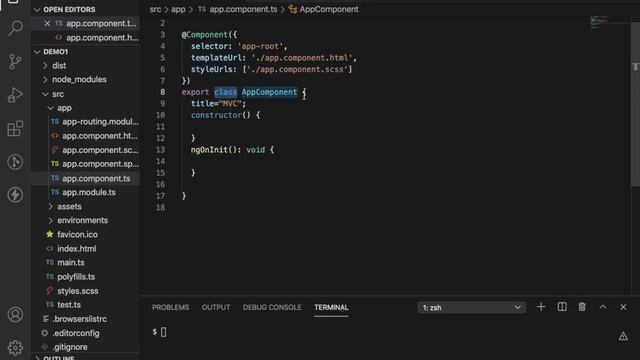Click the warning triangle icon in terminal
The width and height of the screenshot is (640, 360).
point(623,336)
